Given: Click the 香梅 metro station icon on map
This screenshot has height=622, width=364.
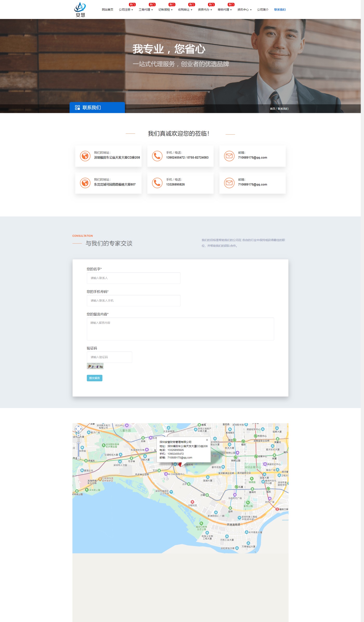Looking at the screenshot, I should click(199, 425).
